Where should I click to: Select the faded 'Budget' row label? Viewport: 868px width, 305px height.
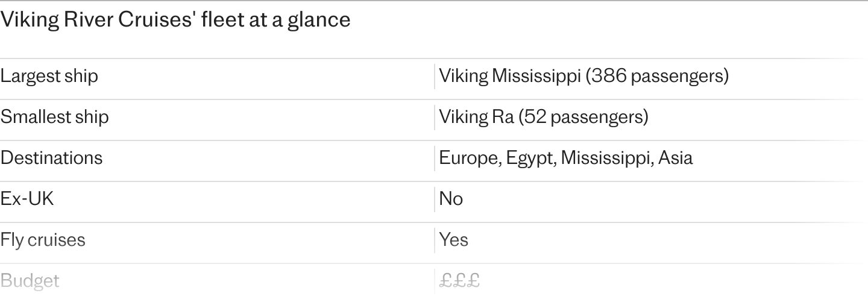[30, 281]
